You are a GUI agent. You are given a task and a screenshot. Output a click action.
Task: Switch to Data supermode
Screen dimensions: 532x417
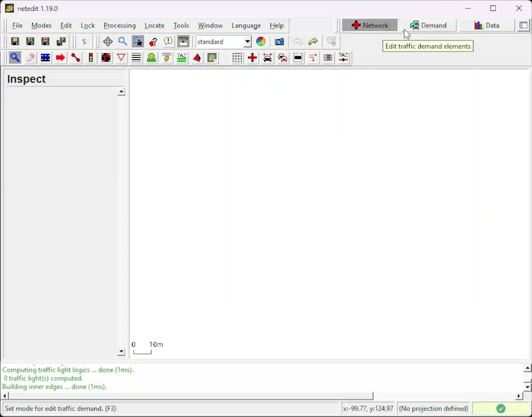pos(487,26)
